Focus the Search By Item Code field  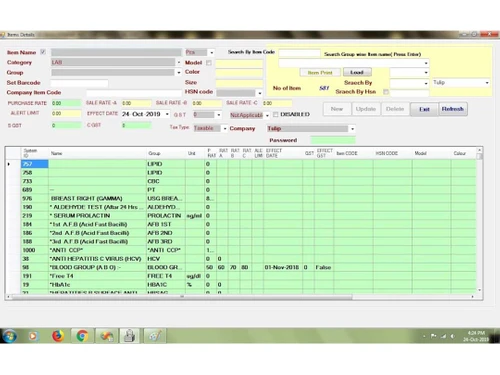tap(299, 53)
